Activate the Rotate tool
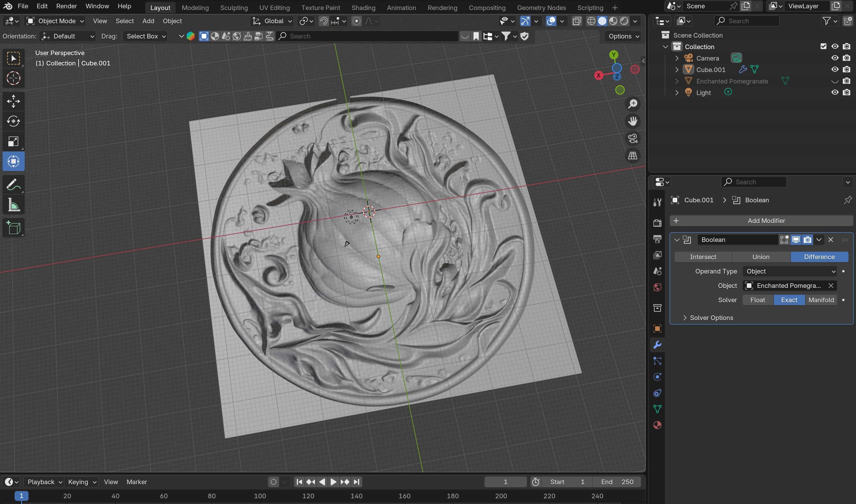856x504 pixels. click(x=13, y=121)
